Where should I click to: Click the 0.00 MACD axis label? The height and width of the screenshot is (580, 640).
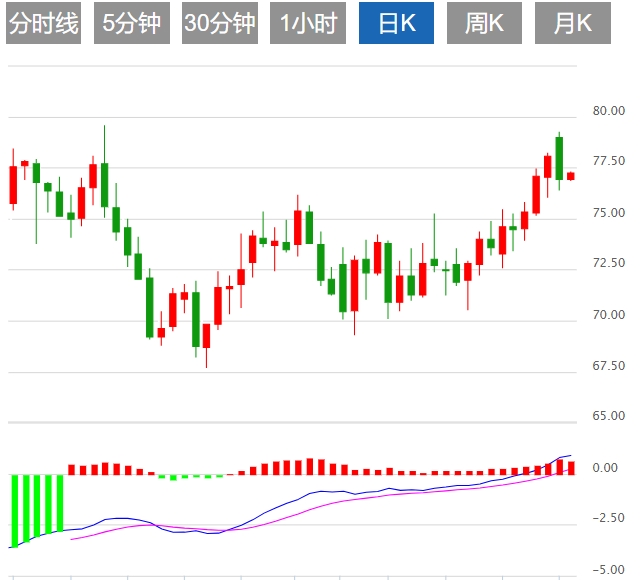pos(604,468)
